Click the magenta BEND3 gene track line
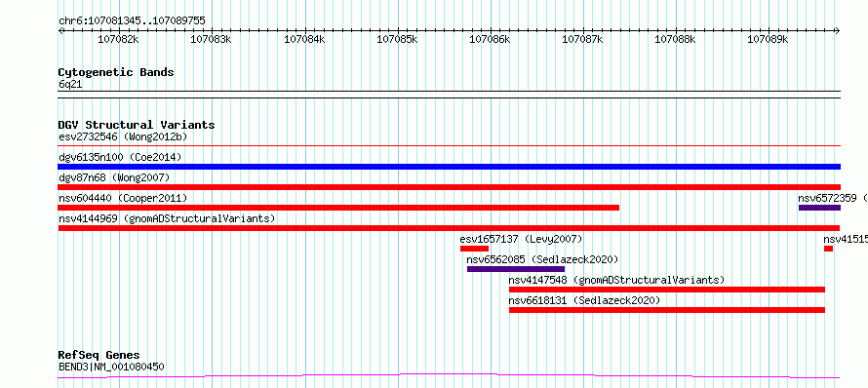 coord(449,376)
